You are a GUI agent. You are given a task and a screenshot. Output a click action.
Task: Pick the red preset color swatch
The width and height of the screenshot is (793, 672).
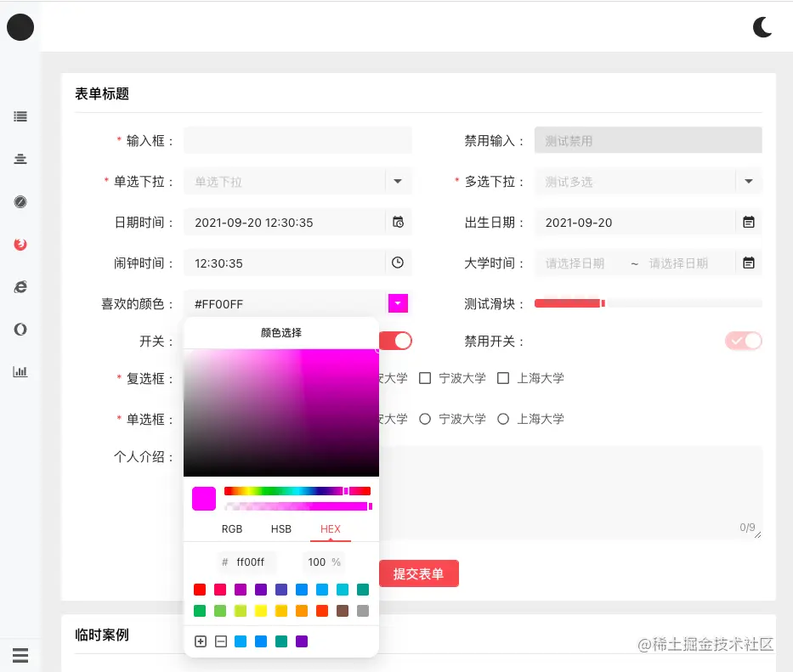point(200,590)
